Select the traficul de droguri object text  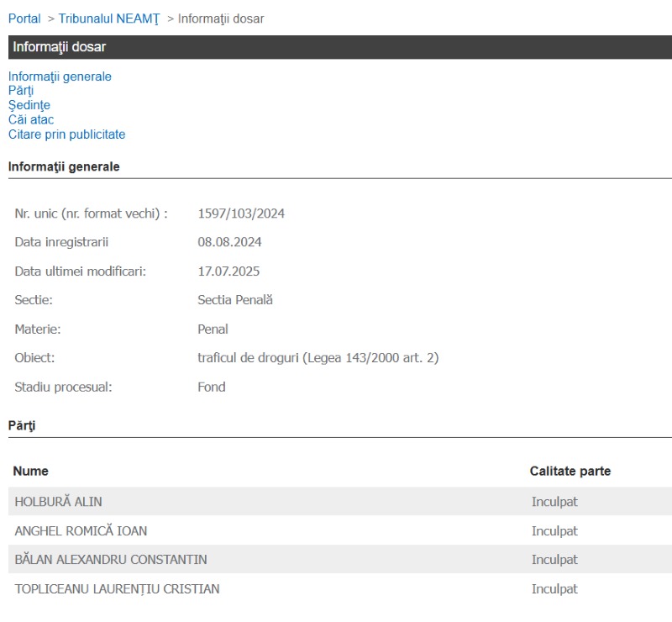tap(318, 358)
